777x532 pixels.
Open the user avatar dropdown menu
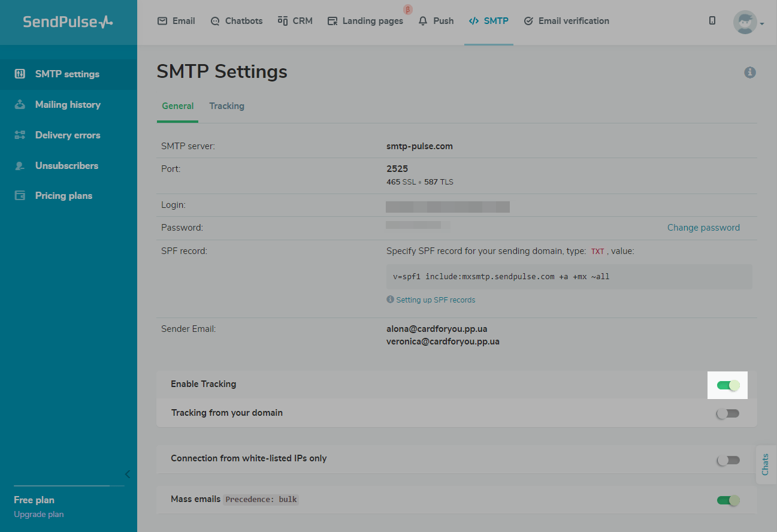(x=748, y=23)
